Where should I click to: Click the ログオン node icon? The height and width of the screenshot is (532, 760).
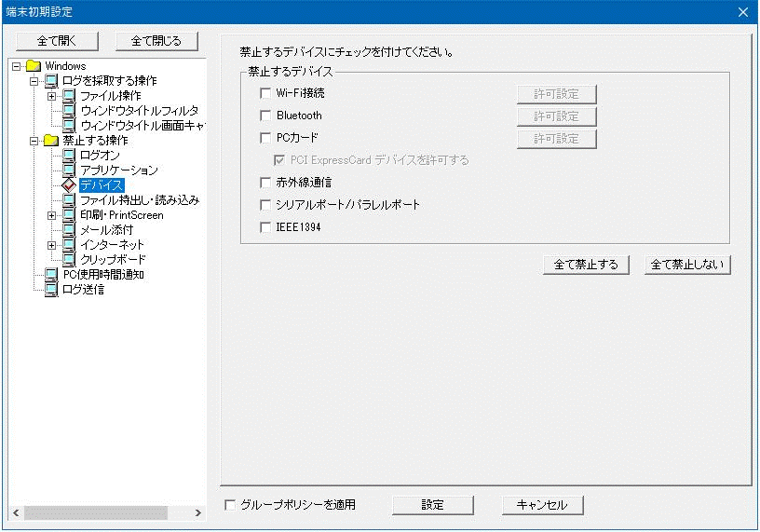69,156
